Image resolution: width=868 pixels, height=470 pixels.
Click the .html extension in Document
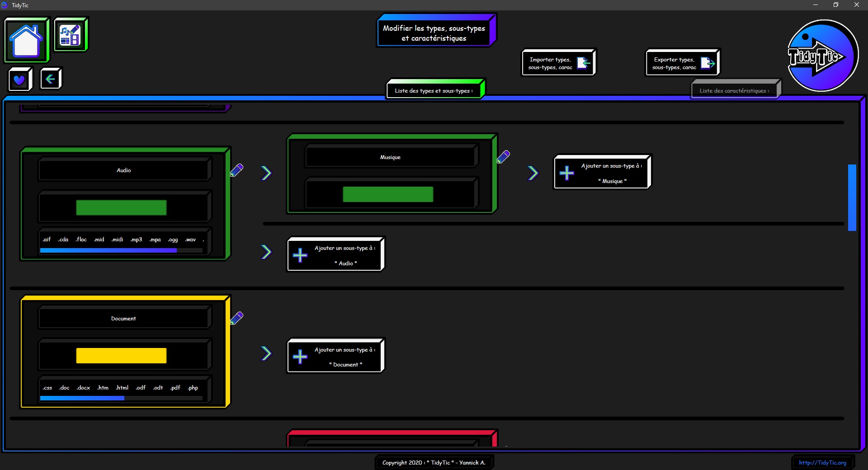tap(122, 388)
